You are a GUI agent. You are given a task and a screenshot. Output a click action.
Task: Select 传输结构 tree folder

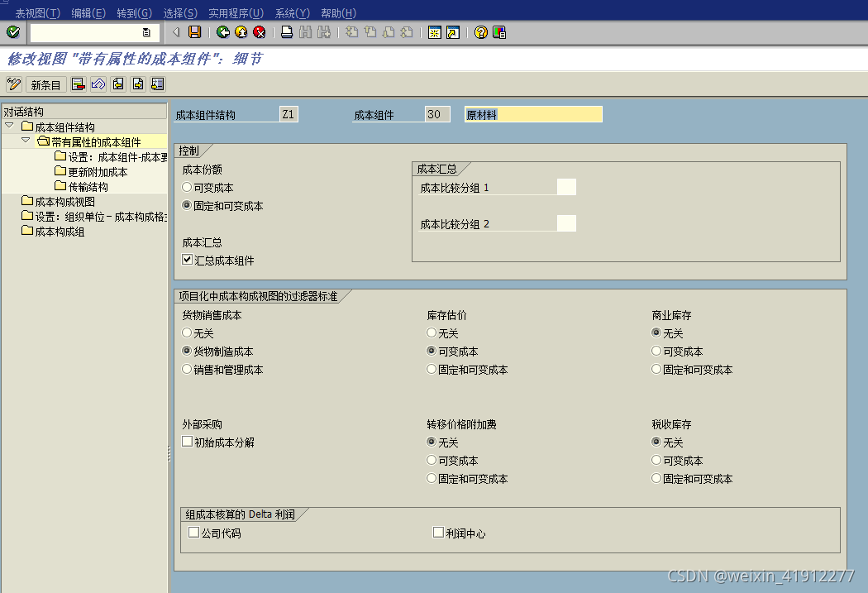click(x=88, y=187)
